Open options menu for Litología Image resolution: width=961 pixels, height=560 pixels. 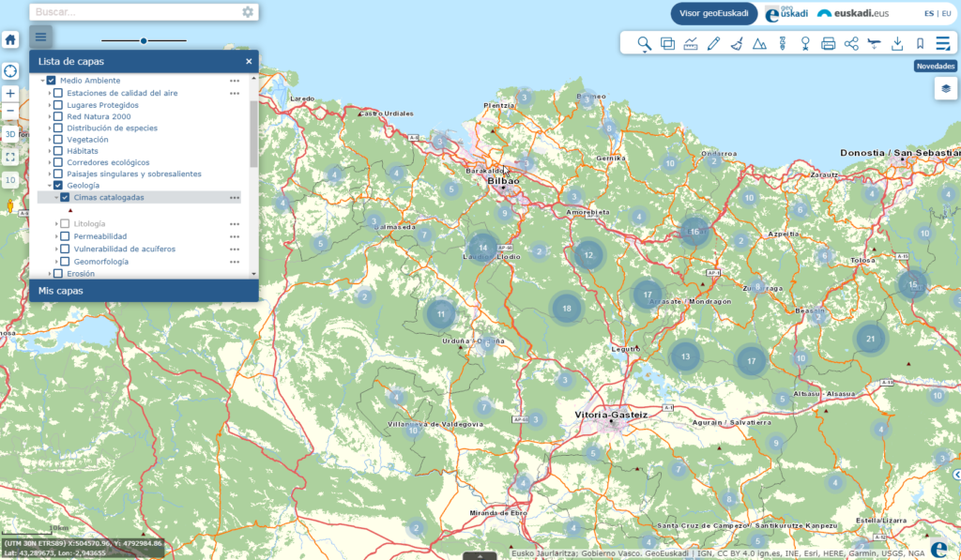[x=235, y=224]
